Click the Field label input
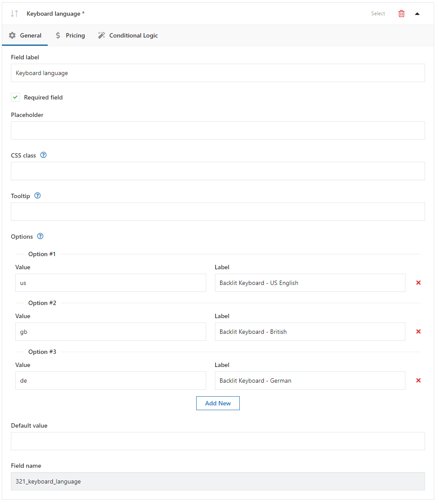439x504 pixels. coord(218,73)
